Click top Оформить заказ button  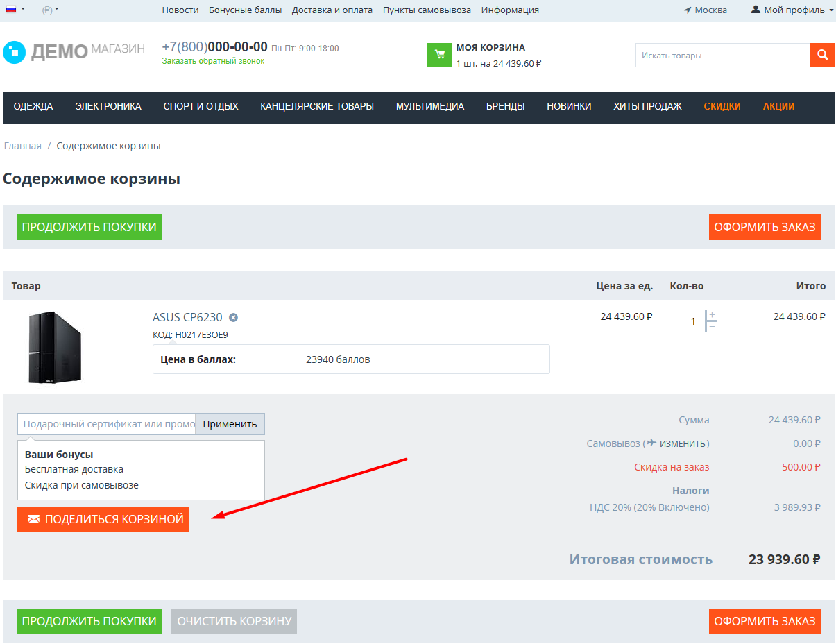point(765,227)
